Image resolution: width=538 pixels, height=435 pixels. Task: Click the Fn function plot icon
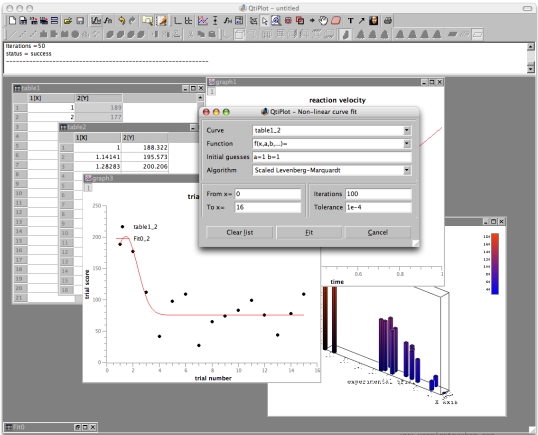(x=108, y=21)
